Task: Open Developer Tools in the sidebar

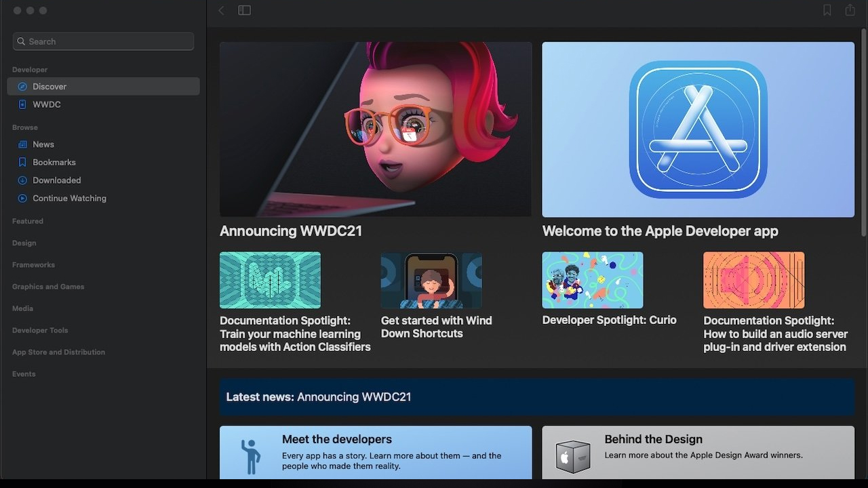Action: click(x=41, y=330)
